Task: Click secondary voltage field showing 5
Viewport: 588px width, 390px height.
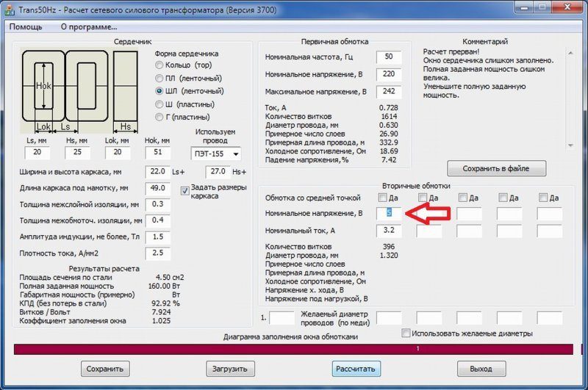Action: click(389, 213)
